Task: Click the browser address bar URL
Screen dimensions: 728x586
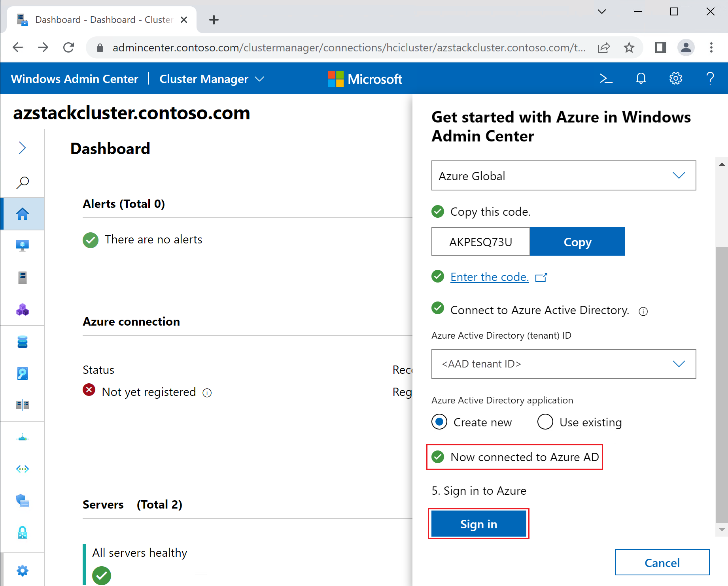Action: pos(349,48)
